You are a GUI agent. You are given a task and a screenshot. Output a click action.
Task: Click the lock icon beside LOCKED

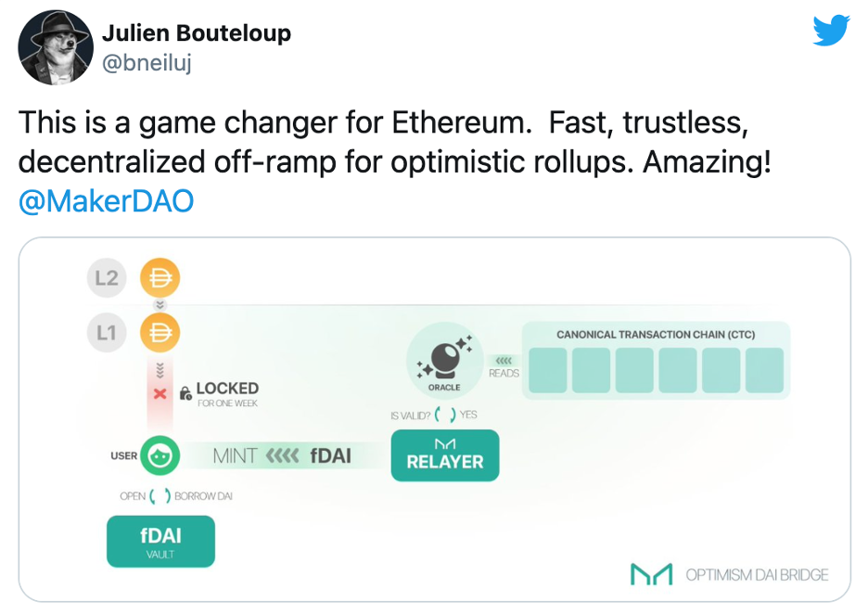point(185,393)
